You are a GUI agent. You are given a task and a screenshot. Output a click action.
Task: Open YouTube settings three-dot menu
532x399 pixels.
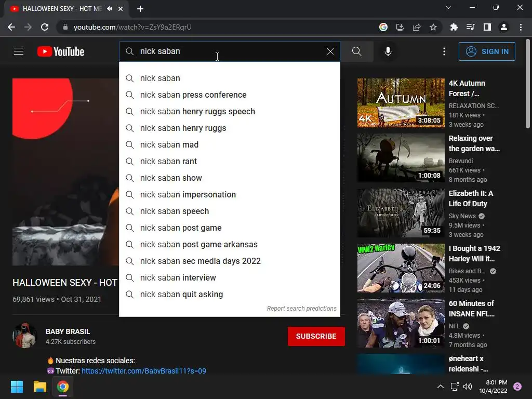(444, 51)
